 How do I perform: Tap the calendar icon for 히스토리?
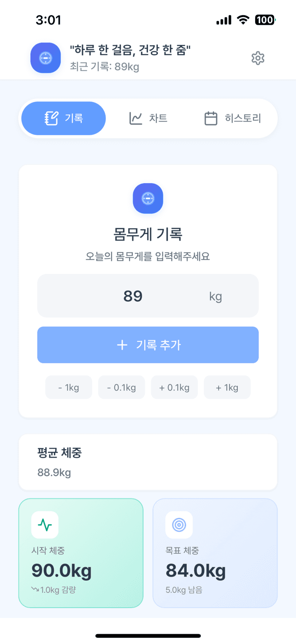211,119
